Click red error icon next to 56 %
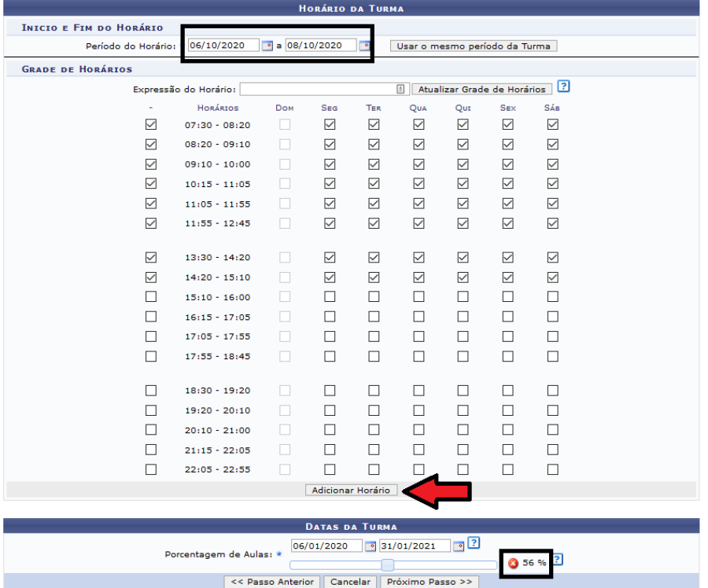This screenshot has width=708, height=588. coord(513,564)
